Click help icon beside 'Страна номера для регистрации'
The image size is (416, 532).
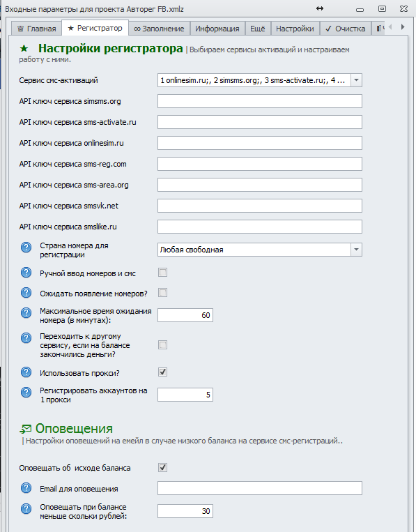pyautogui.click(x=26, y=248)
